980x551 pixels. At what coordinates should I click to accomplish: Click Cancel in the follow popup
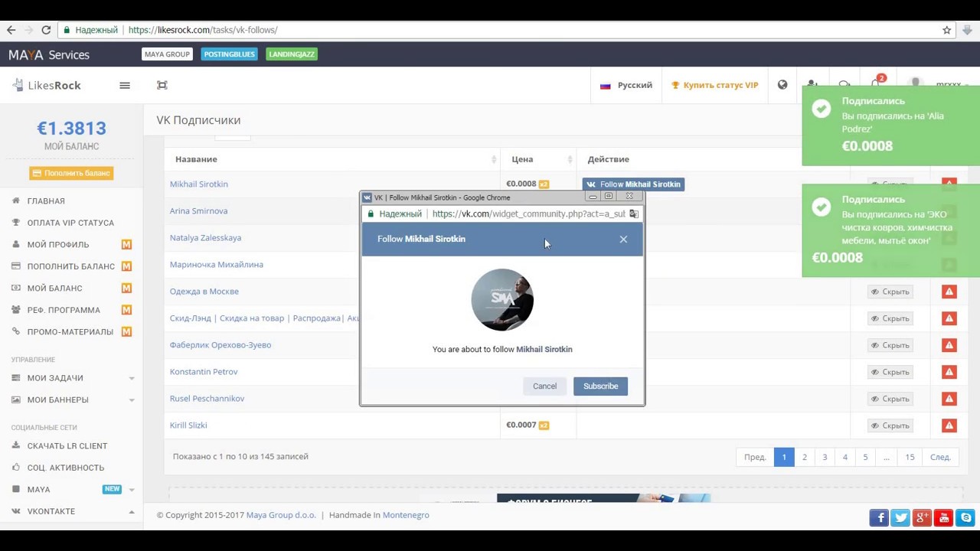pos(544,386)
